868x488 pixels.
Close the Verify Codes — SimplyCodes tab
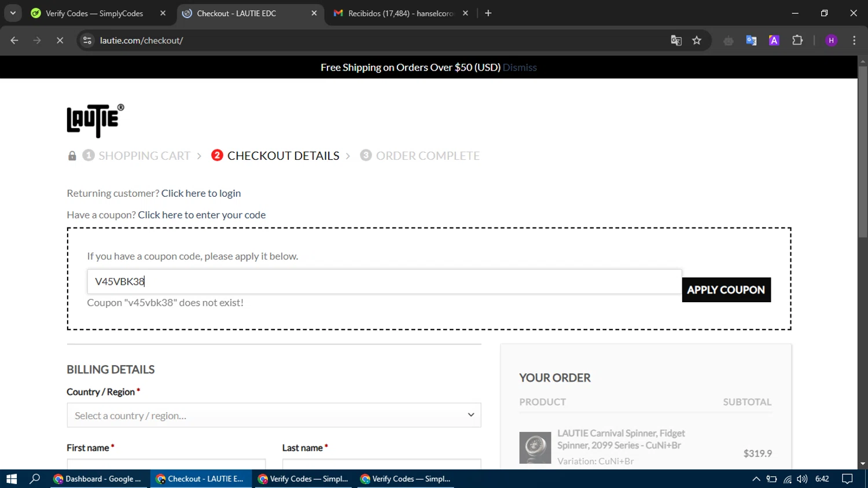[x=163, y=13]
